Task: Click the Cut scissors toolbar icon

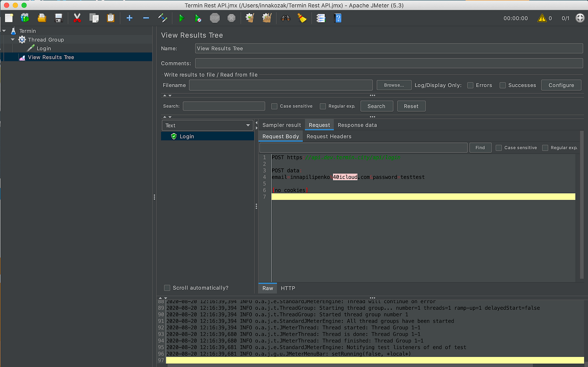Action: pyautogui.click(x=77, y=18)
